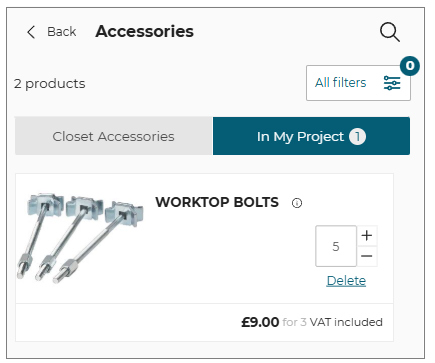Click the filter sliders icon
Image resolution: width=435 pixels, height=363 pixels.
392,83
